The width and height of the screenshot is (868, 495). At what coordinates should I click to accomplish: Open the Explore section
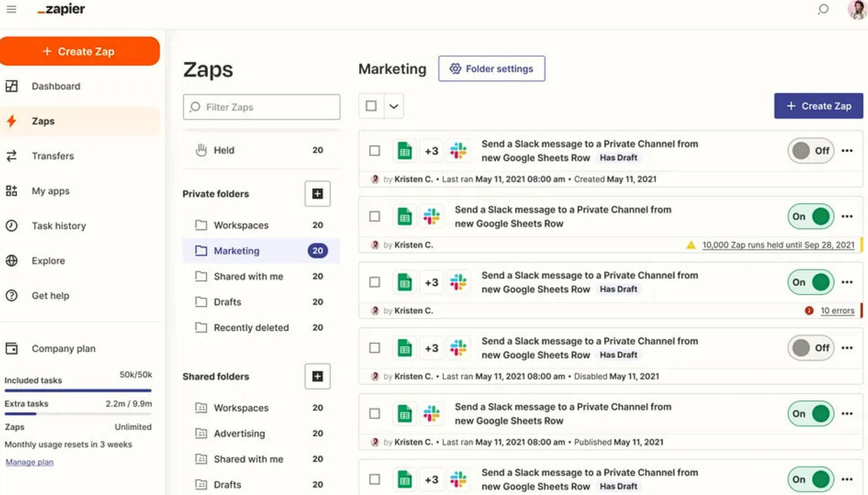coord(48,261)
